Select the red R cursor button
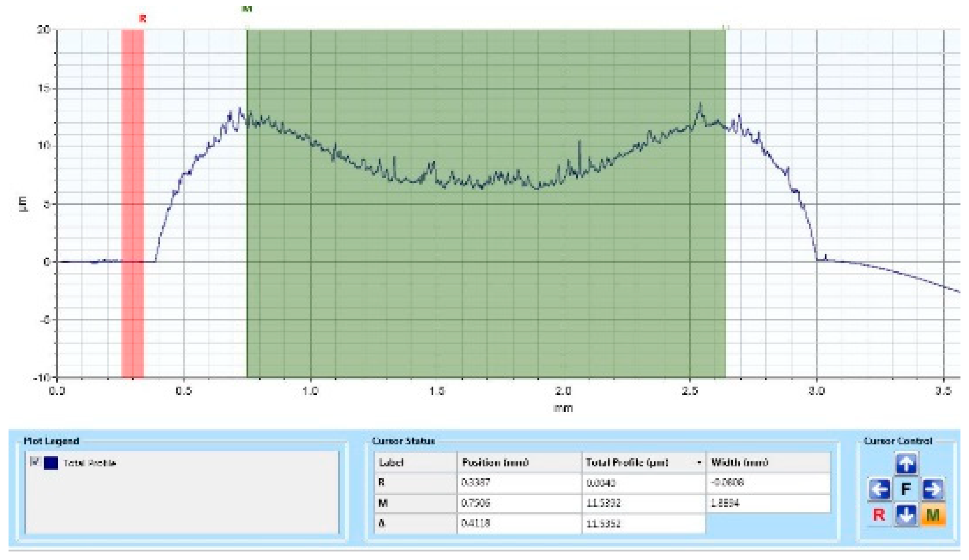Image resolution: width=969 pixels, height=560 pixels. [x=879, y=515]
